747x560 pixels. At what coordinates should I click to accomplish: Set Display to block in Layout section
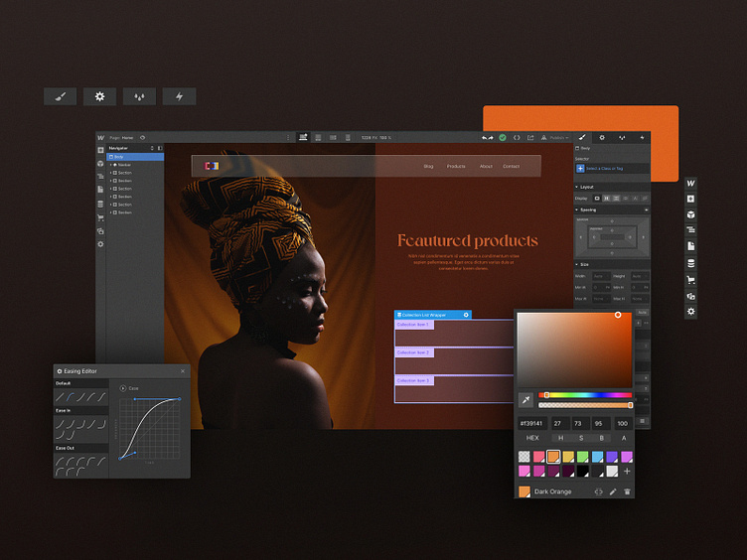[597, 199]
